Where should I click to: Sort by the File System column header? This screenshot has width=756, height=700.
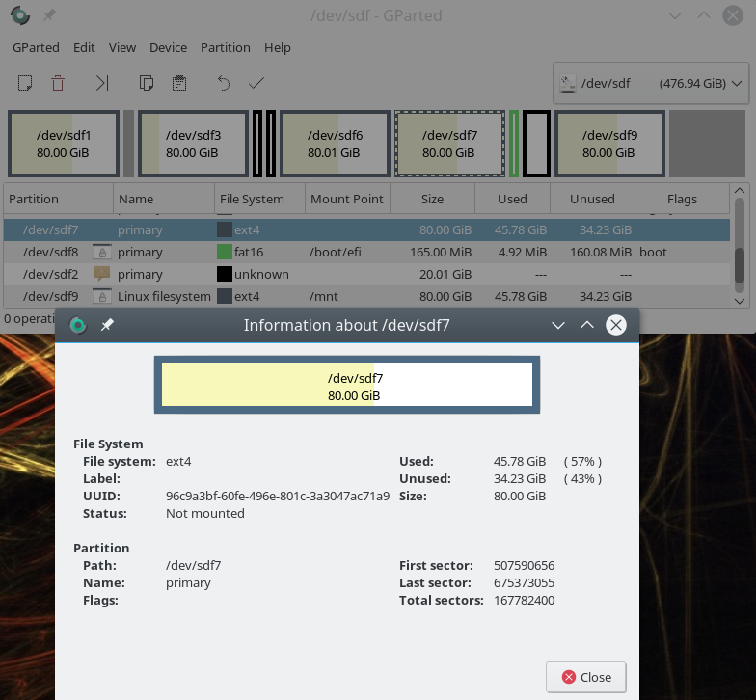(x=260, y=199)
